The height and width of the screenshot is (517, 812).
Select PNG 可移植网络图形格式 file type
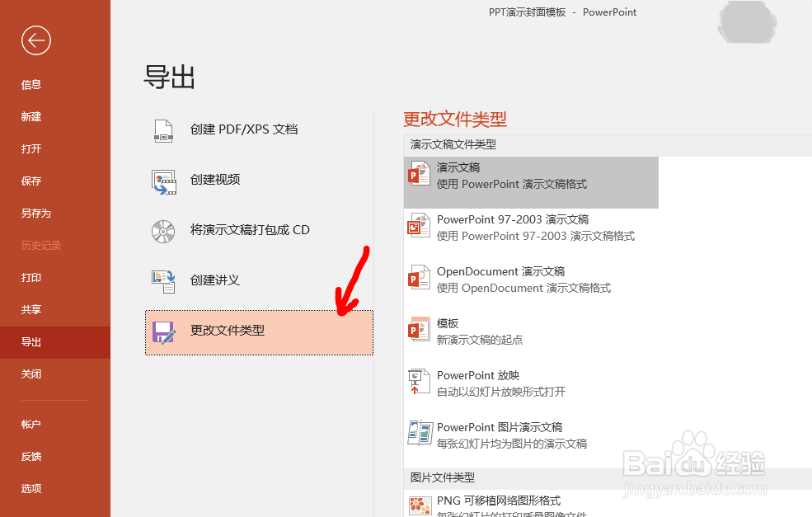(531, 504)
